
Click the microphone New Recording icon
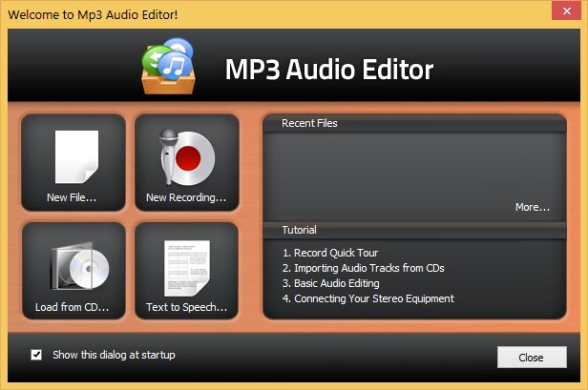tap(187, 157)
